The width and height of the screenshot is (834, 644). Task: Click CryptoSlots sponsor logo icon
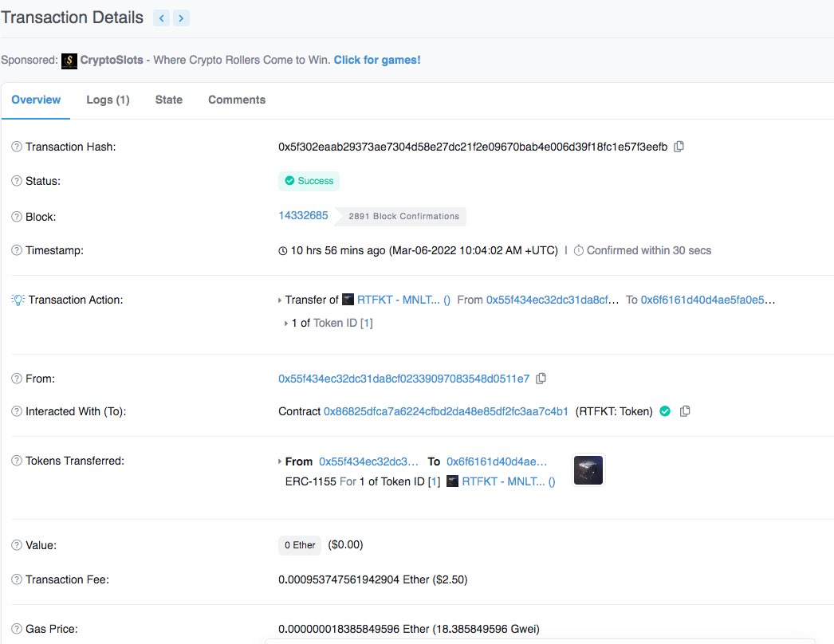tap(69, 61)
